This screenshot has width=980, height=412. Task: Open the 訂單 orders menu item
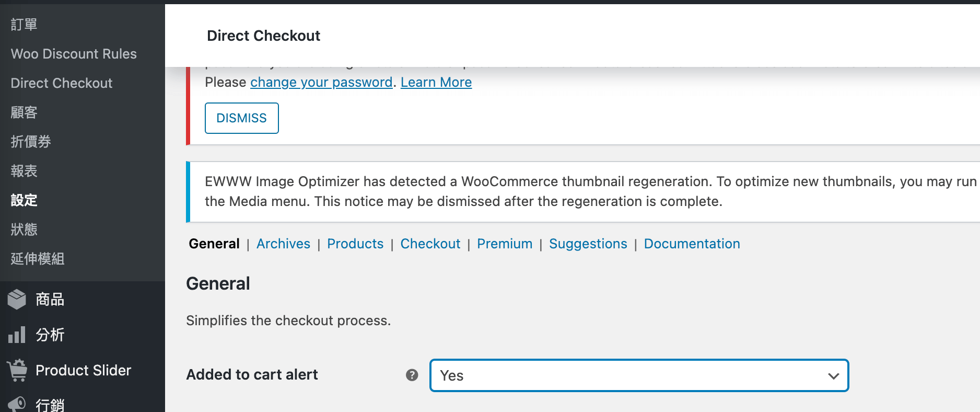point(24,25)
